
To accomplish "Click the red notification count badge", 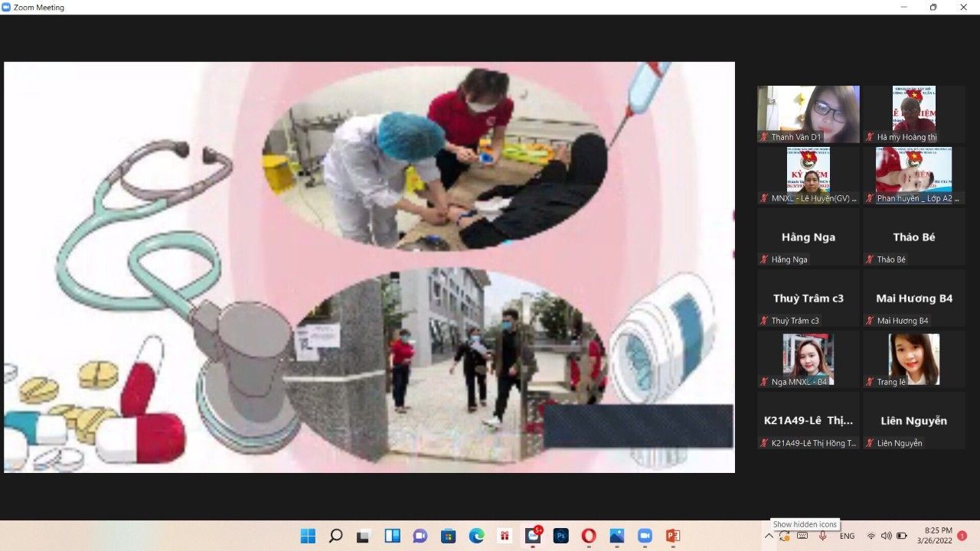I will coord(962,536).
